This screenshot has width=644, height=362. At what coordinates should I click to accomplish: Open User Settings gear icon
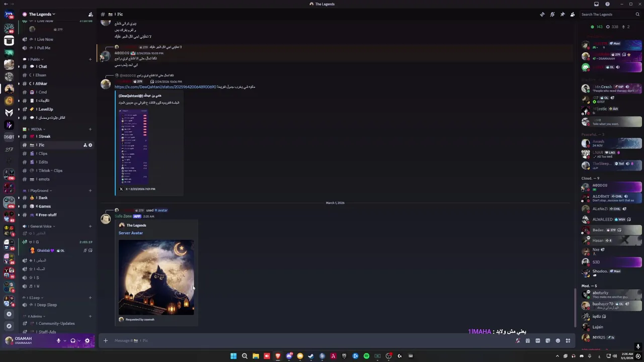pos(87,341)
